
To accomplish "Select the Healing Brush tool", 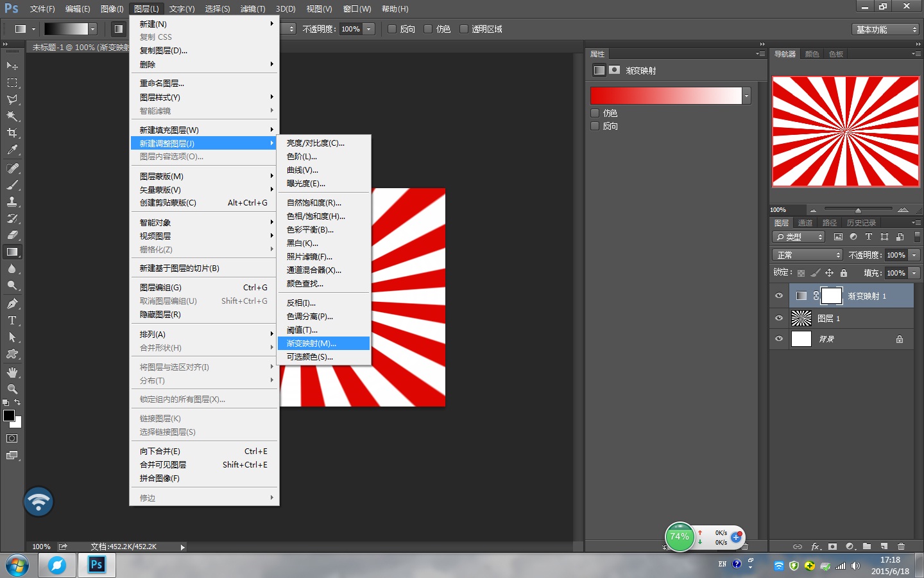I will tap(12, 168).
